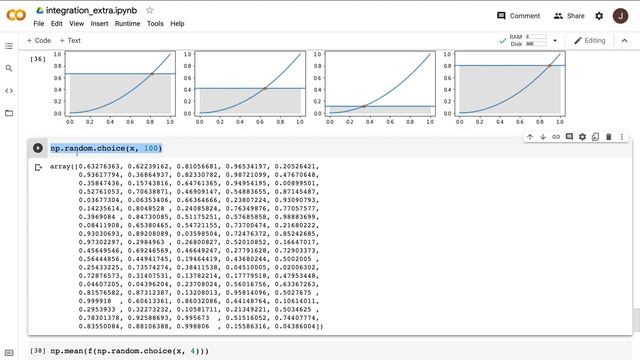The width and height of the screenshot is (640, 360).
Task: Open the Tools menu
Action: (155, 24)
